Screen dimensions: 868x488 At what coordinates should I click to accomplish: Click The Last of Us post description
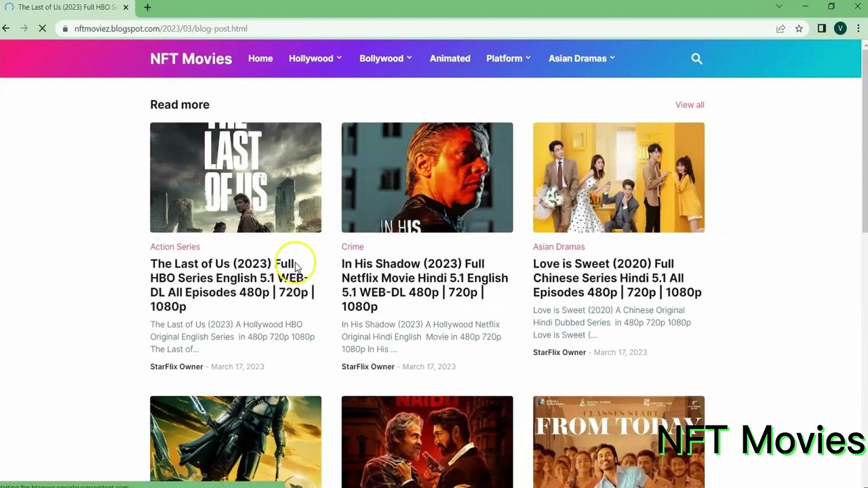(x=233, y=337)
